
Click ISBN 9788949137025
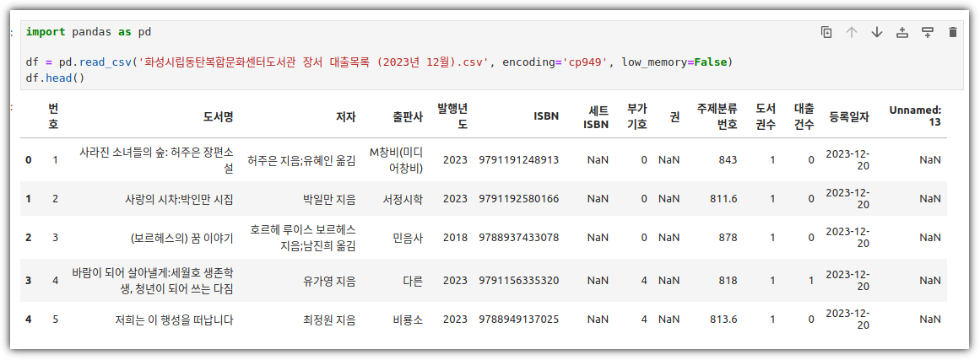519,320
